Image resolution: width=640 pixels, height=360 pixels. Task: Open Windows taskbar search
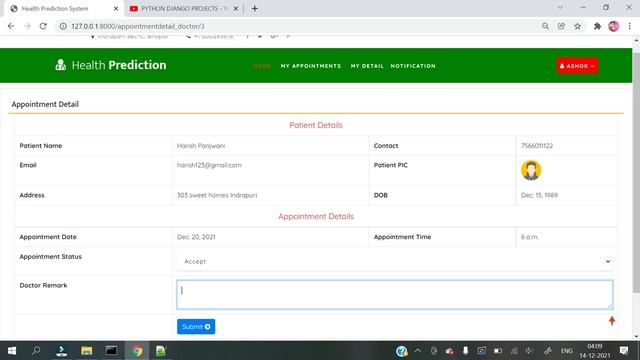coord(36,351)
